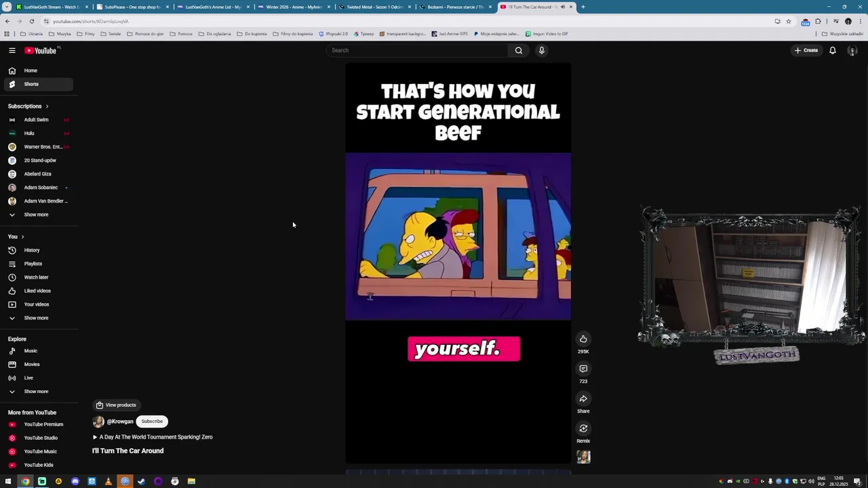Select Shorts in the sidebar

39,84
